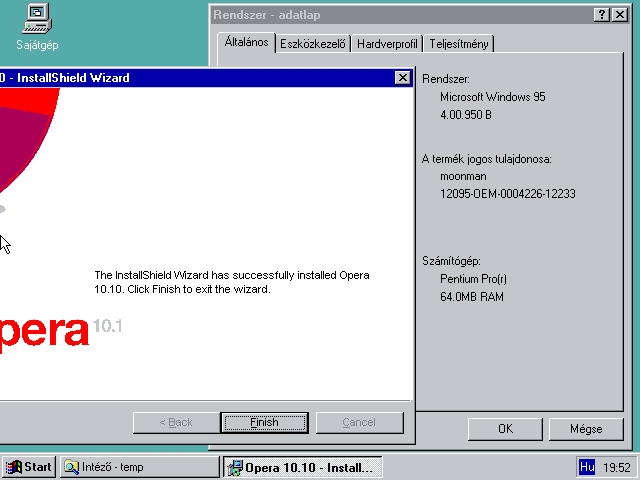Select Opera 10.10 Install taskbar button
Image resolution: width=640 pixels, height=480 pixels.
(302, 467)
